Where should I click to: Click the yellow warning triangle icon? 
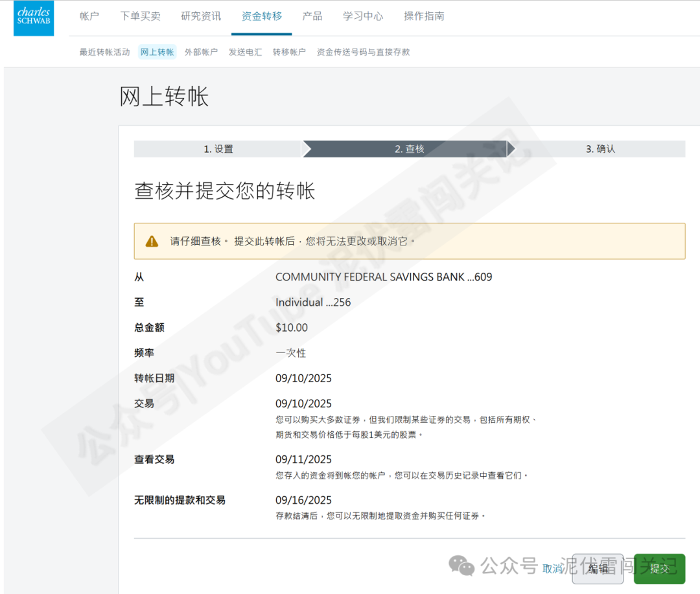pyautogui.click(x=151, y=240)
